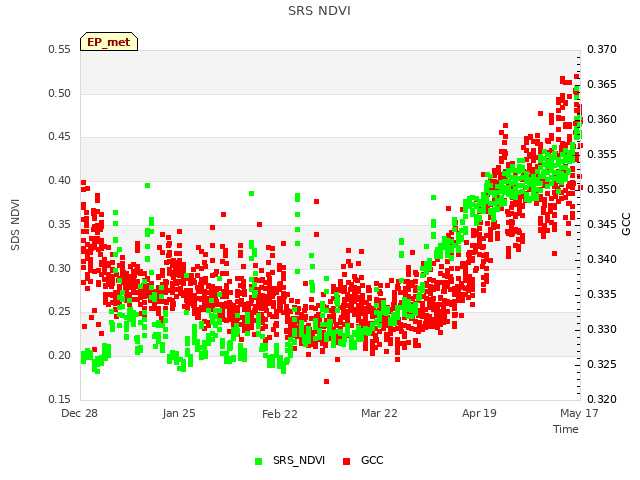640x480 pixels.
Task: Click the 0.45 left axis value
Action: 59,136
